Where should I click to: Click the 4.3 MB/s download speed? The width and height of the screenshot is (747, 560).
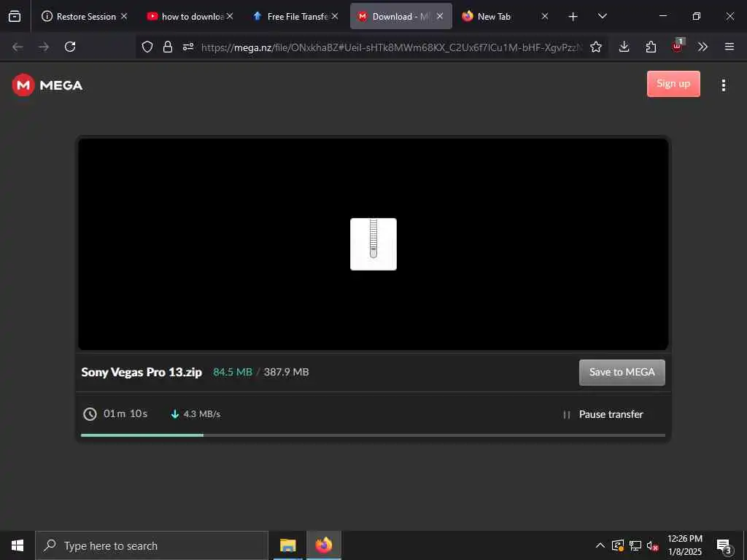(202, 414)
